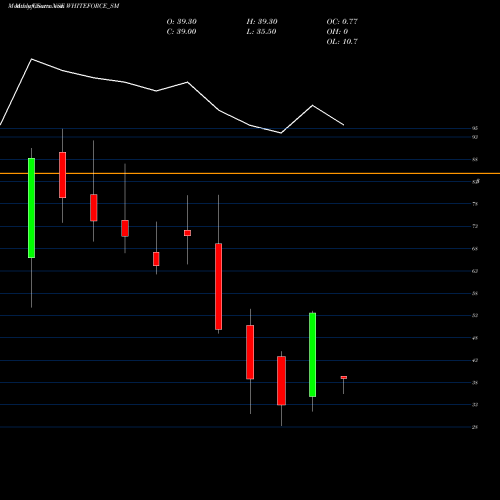Click the 'OH: 0' value
Viewport: 500px width, 500px height.
tap(337, 32)
